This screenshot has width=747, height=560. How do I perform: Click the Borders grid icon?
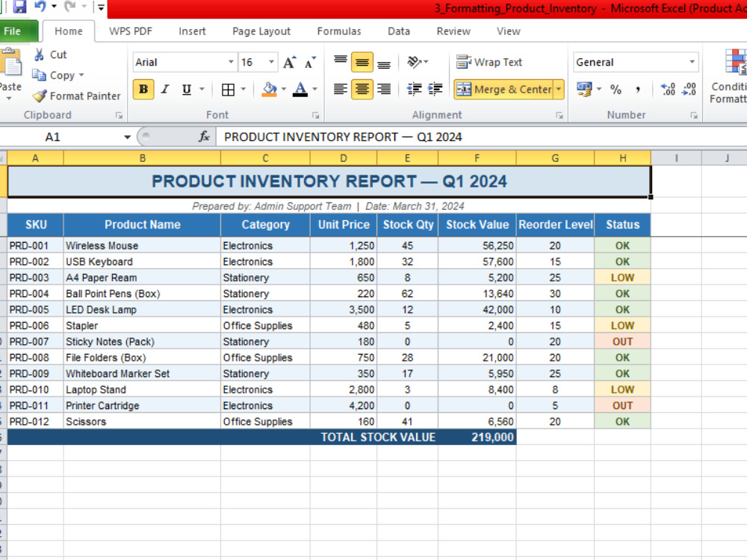(228, 90)
